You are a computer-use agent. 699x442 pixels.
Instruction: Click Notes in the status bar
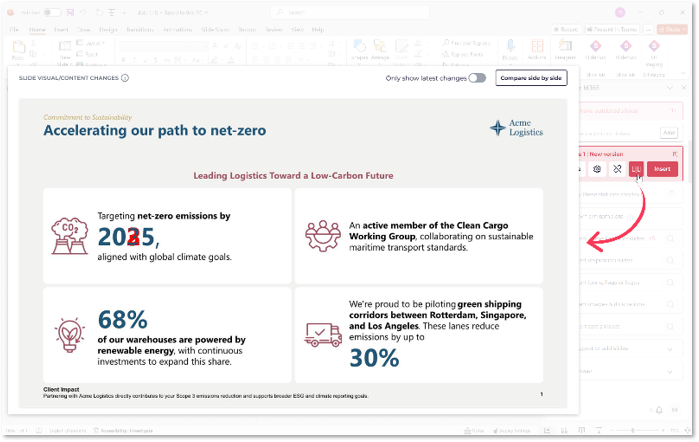(474, 431)
